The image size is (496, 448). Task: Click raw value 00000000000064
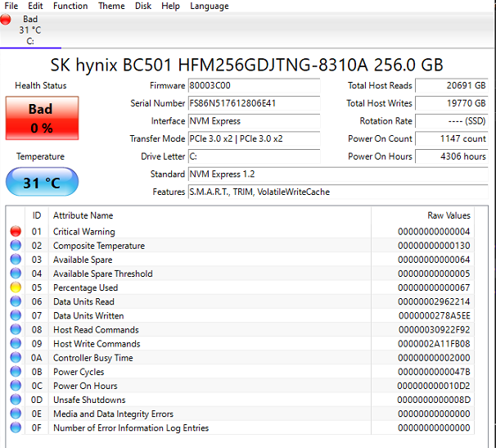pyautogui.click(x=434, y=260)
